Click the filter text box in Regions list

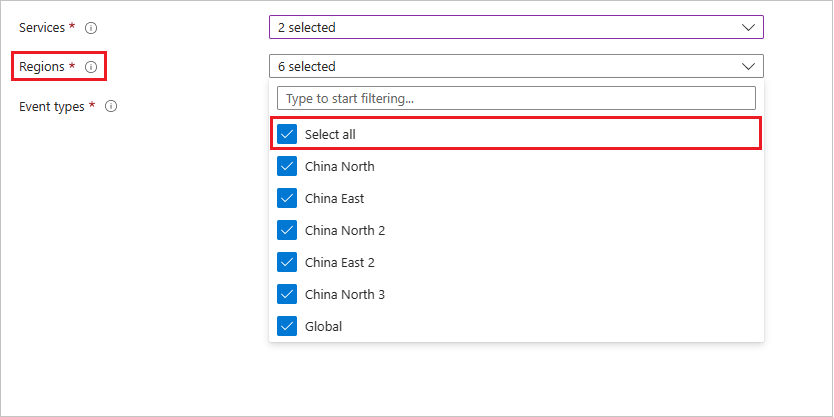pyautogui.click(x=516, y=98)
